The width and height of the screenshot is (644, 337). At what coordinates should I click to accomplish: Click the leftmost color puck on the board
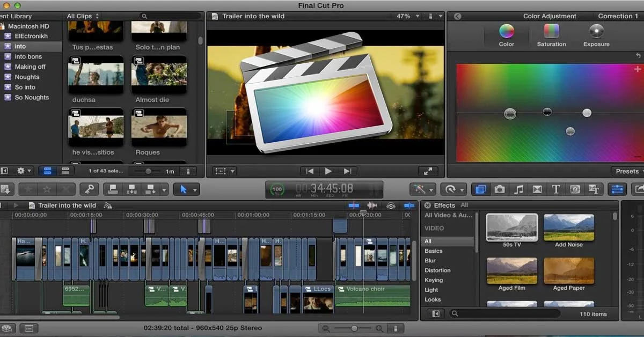point(510,113)
